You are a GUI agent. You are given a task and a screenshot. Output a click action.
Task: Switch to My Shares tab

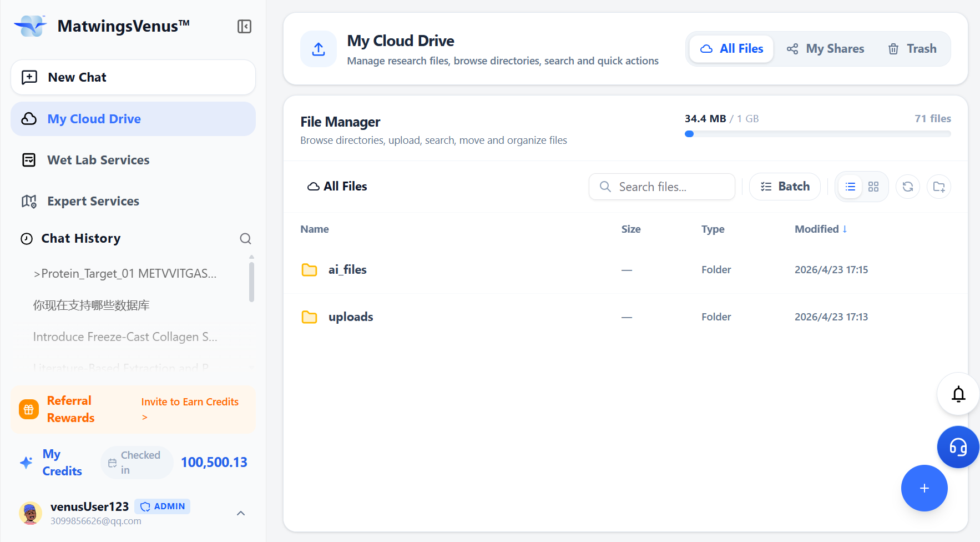click(x=826, y=49)
